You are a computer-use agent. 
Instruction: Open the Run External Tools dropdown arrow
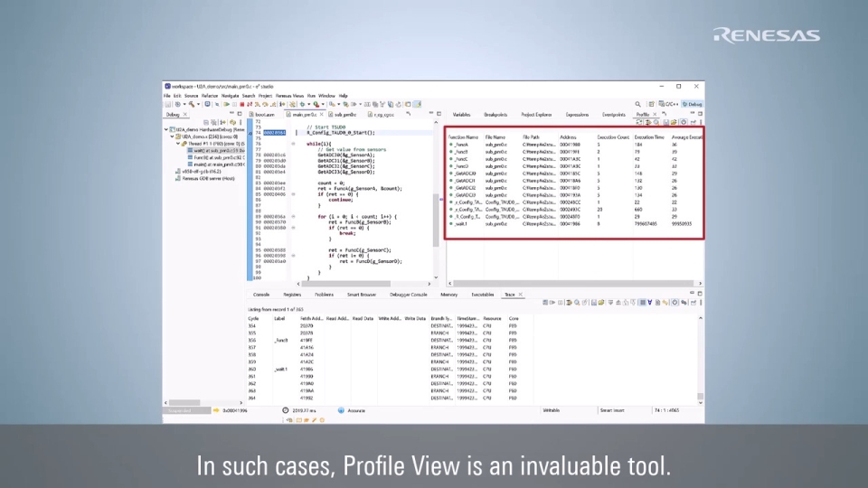point(323,104)
